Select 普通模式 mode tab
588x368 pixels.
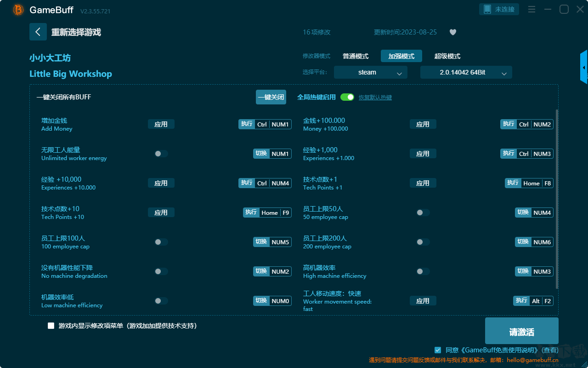tap(356, 56)
